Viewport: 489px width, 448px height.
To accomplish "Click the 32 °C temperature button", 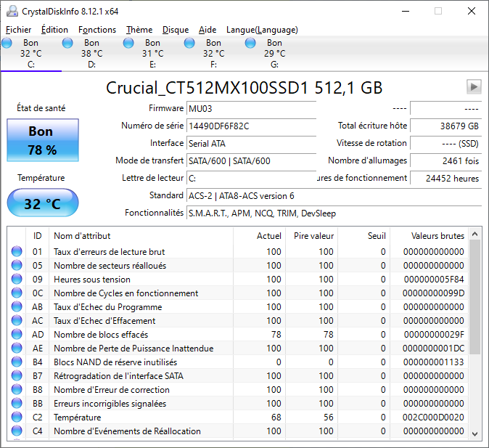I will tap(43, 203).
